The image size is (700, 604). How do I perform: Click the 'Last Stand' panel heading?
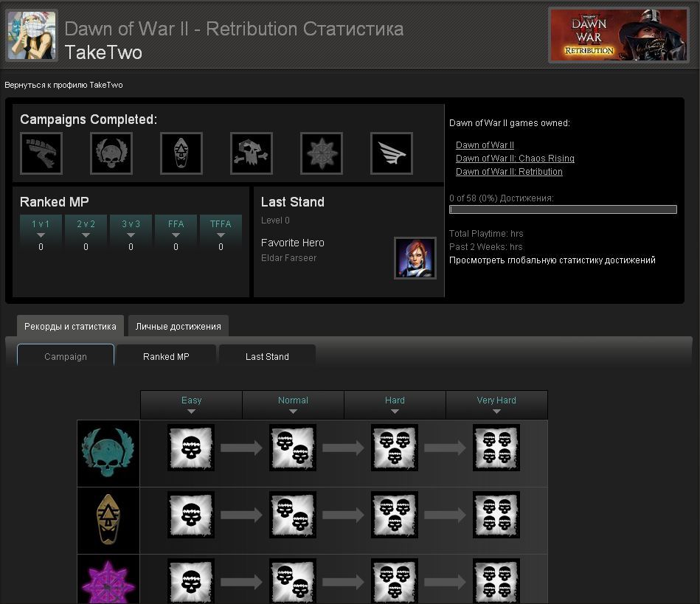[x=292, y=202]
